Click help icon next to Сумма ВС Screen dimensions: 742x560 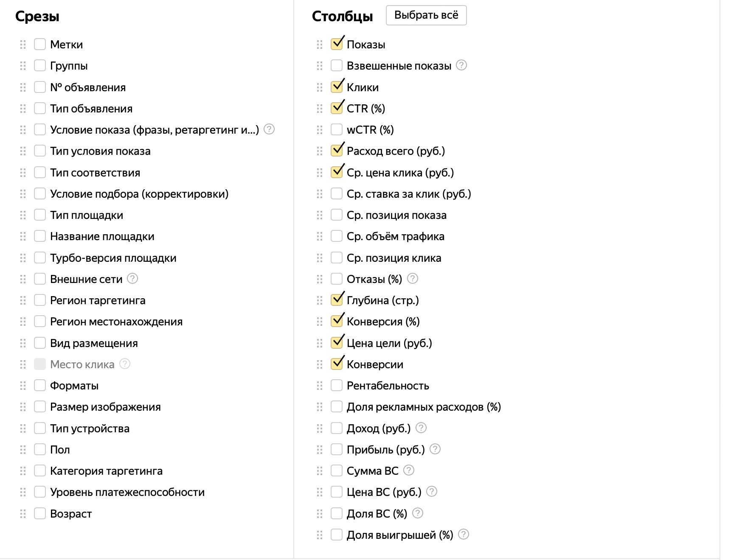click(x=409, y=470)
